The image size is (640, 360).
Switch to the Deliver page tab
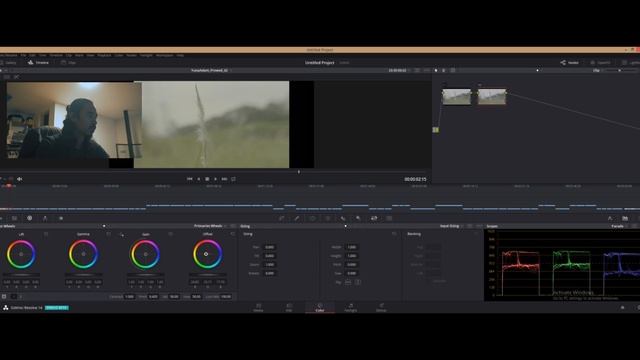[x=381, y=307]
